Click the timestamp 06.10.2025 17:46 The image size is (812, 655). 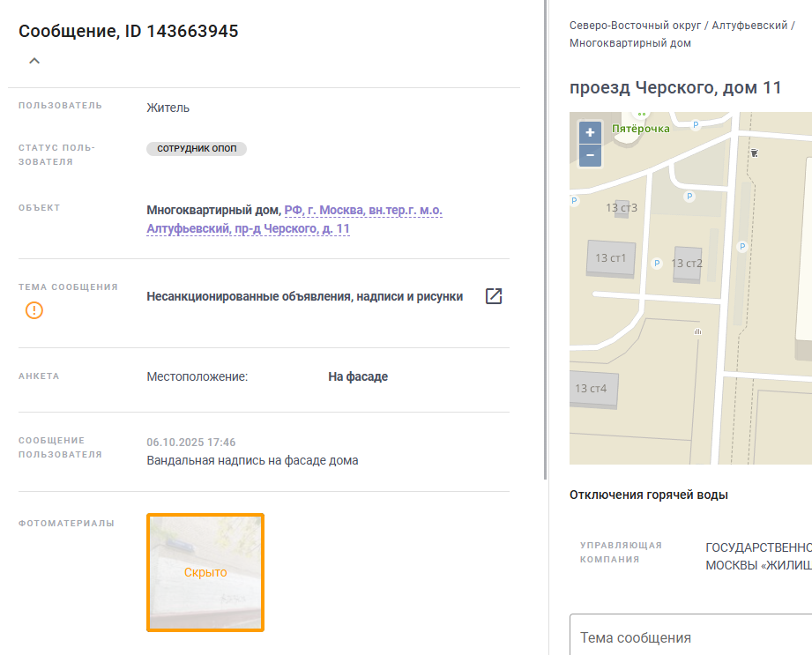pos(191,443)
